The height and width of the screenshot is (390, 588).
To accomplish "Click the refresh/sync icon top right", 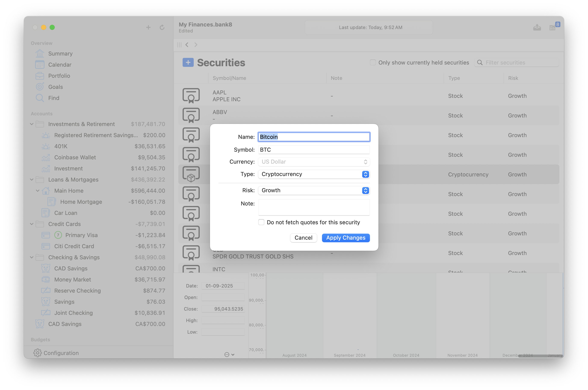I will click(x=162, y=27).
